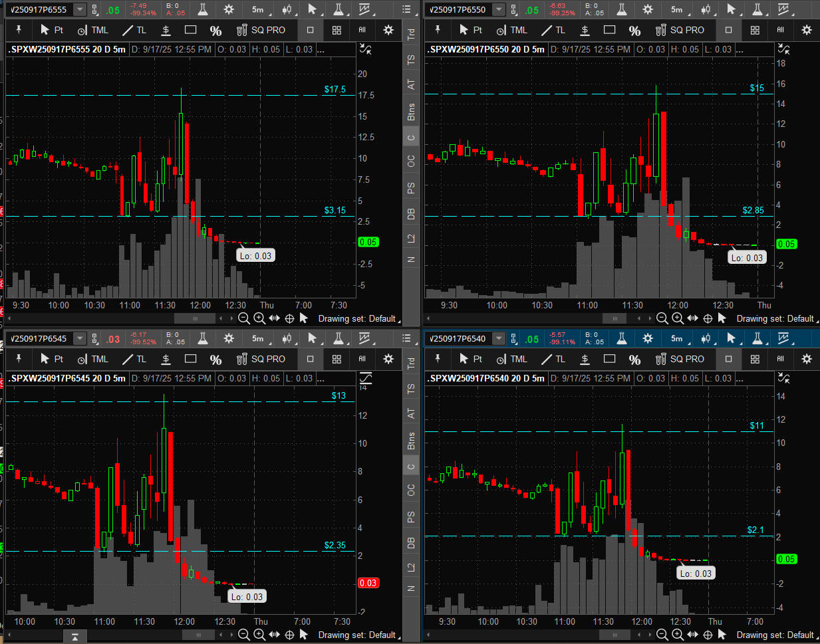The width and height of the screenshot is (820, 644).
Task: Select the rectangle drawing tool in P6545 chart
Action: coord(190,359)
